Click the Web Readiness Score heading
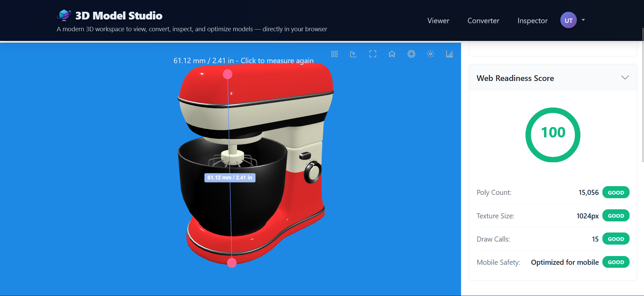This screenshot has height=296, width=644. click(x=515, y=78)
